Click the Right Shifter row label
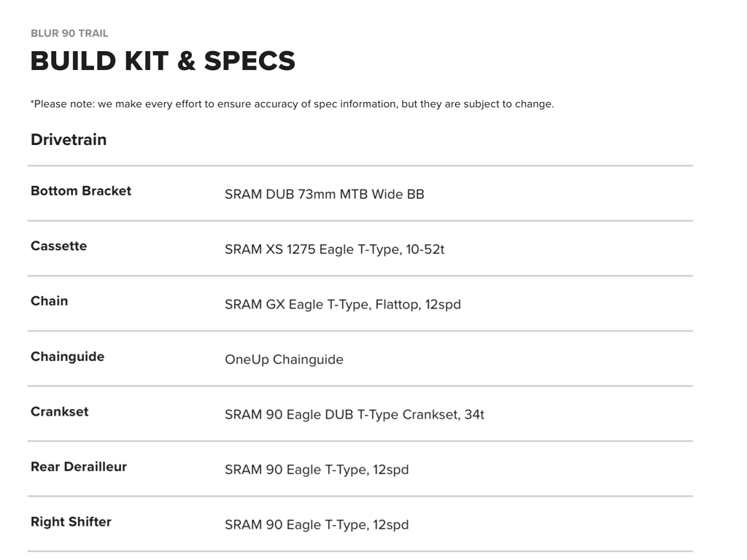The height and width of the screenshot is (560, 747). [71, 522]
